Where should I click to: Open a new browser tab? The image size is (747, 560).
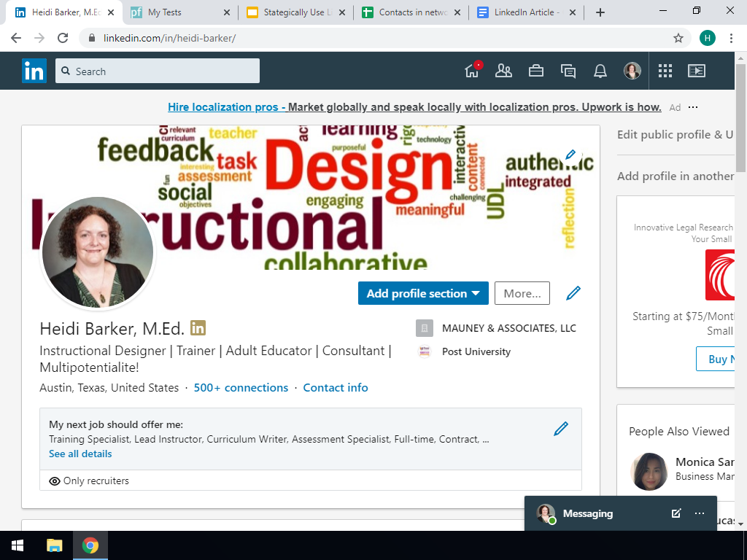pyautogui.click(x=600, y=13)
